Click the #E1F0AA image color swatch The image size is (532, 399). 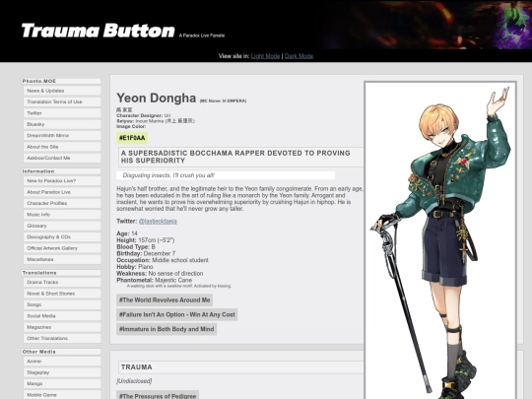click(132, 138)
